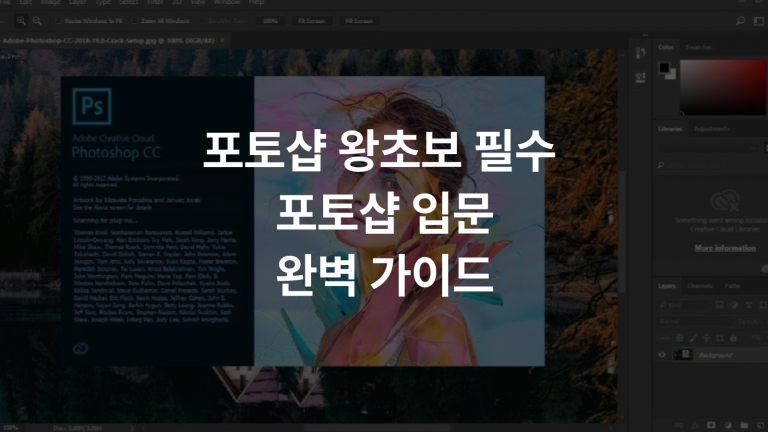The width and height of the screenshot is (768, 432).
Task: Open the Image menu
Action: click(x=50, y=2)
